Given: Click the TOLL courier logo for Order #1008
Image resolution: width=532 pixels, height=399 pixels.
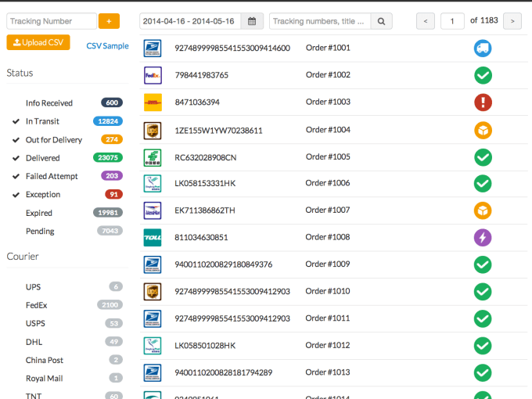Looking at the screenshot, I should click(153, 237).
